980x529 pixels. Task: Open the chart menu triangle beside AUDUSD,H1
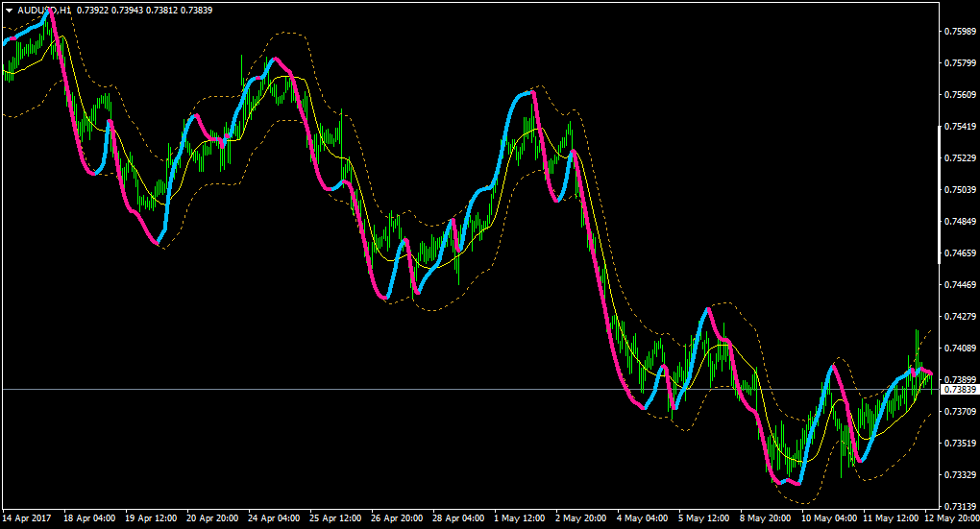[9, 11]
